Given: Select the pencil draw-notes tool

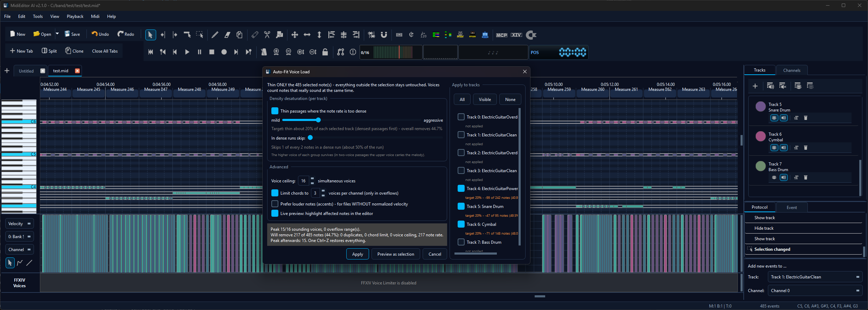Looking at the screenshot, I should click(x=215, y=34).
